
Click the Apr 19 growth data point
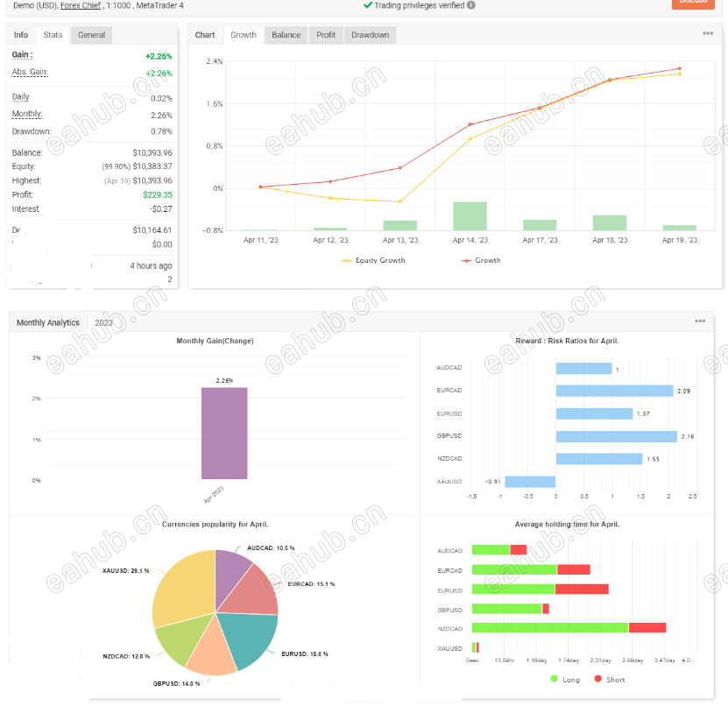pyautogui.click(x=680, y=68)
